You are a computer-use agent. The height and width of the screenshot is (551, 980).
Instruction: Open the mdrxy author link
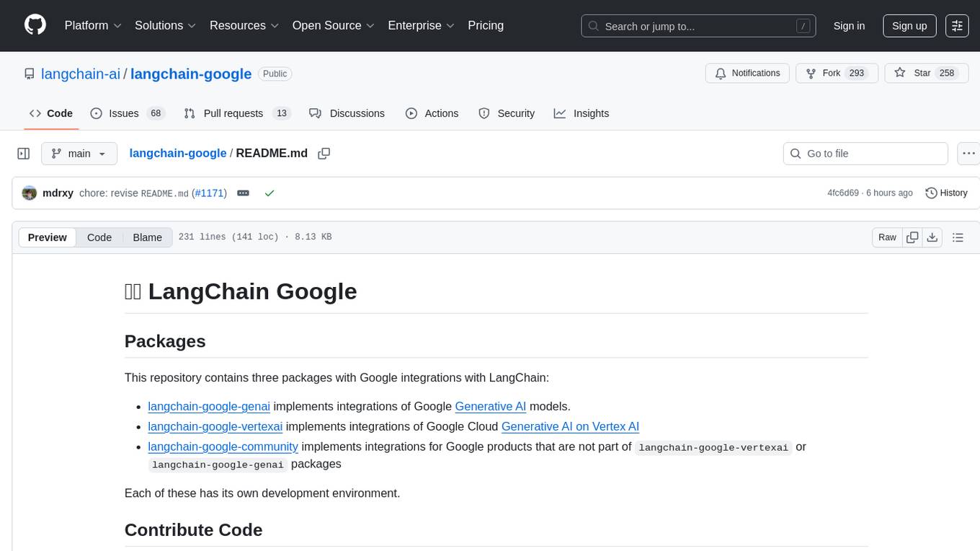[58, 193]
